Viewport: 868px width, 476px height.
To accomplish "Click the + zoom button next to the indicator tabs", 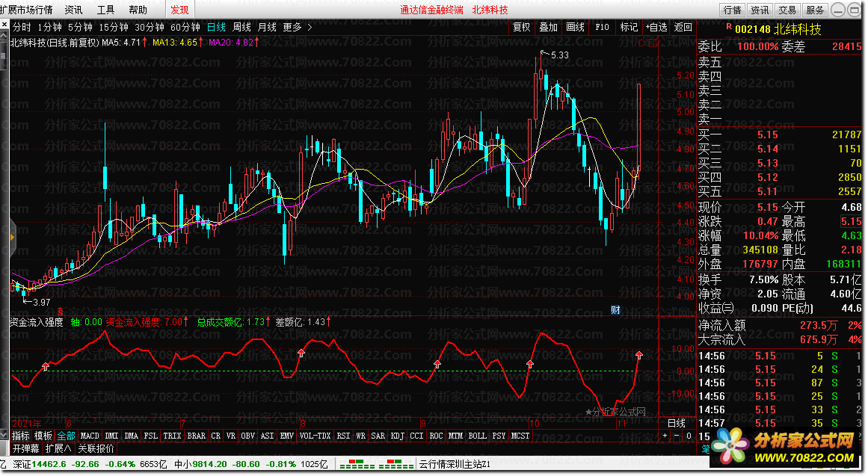I will 665,436.
